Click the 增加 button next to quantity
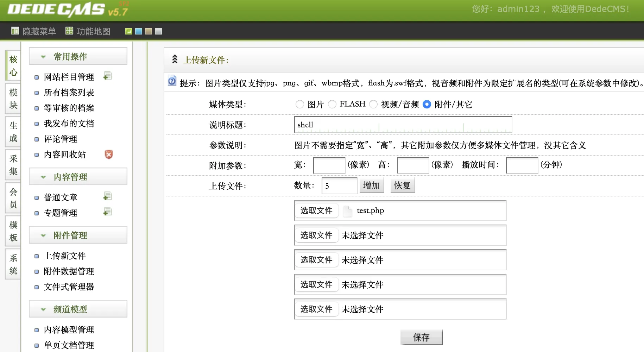 [371, 186]
